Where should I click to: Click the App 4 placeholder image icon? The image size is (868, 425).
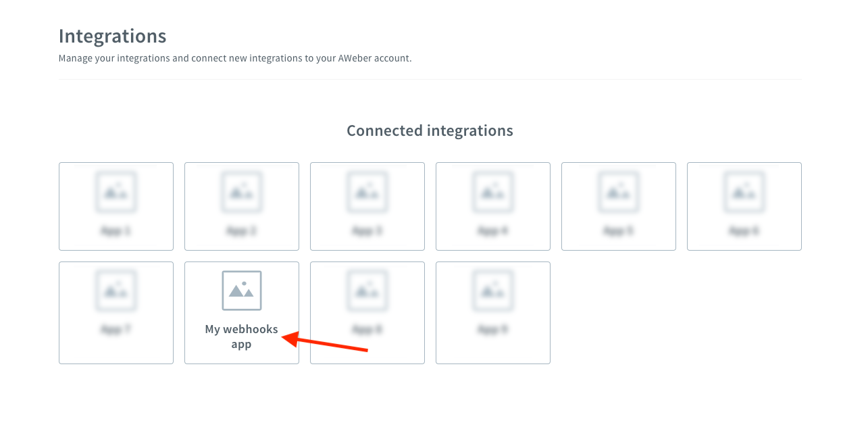pyautogui.click(x=493, y=192)
